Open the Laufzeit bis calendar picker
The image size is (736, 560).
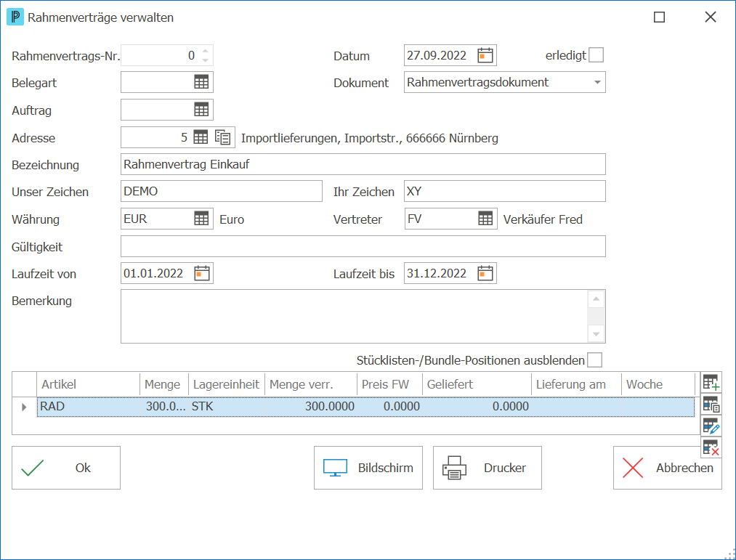click(x=485, y=273)
